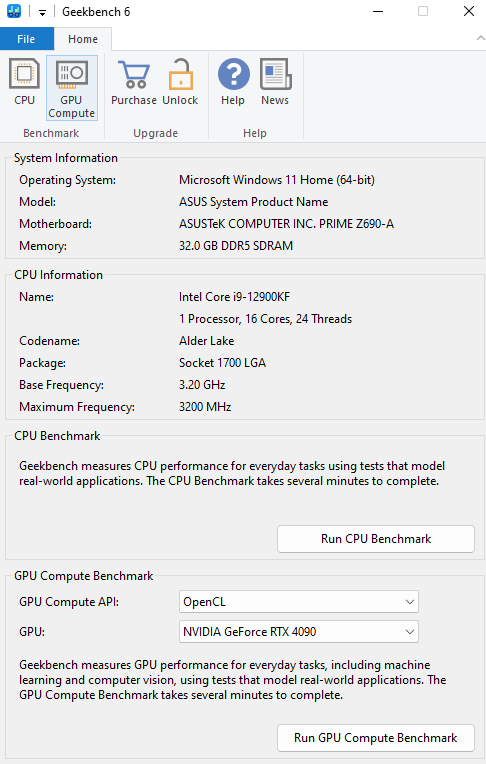Expand the GPU dropdown showing NVIDIA GeForce RTX 4090
This screenshot has height=764, width=486.
coord(299,631)
